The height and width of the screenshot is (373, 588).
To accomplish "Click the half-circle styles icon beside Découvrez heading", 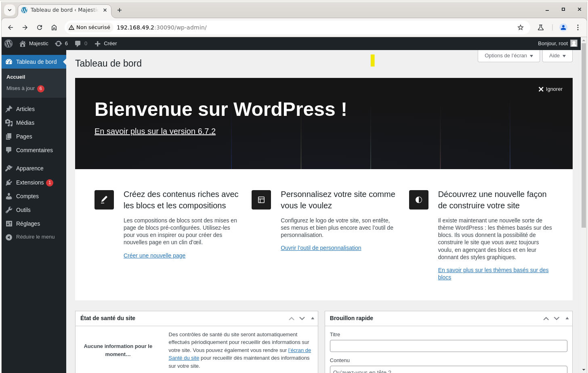I will (419, 200).
